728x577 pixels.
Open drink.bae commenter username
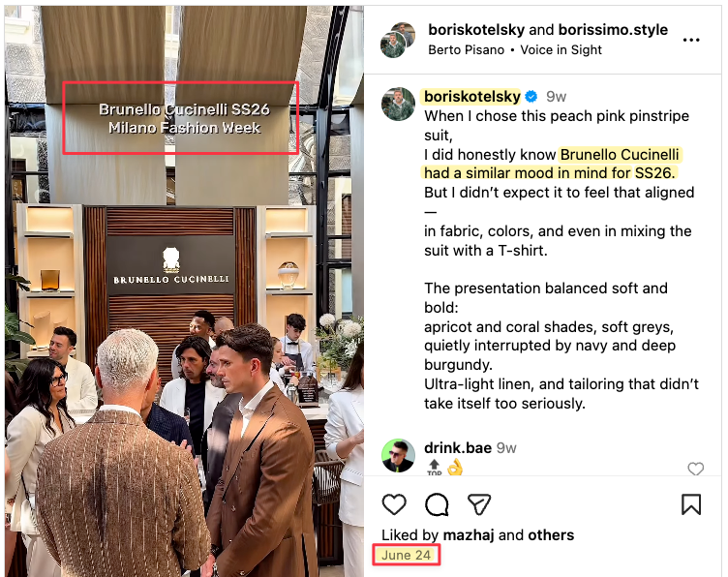tap(458, 448)
